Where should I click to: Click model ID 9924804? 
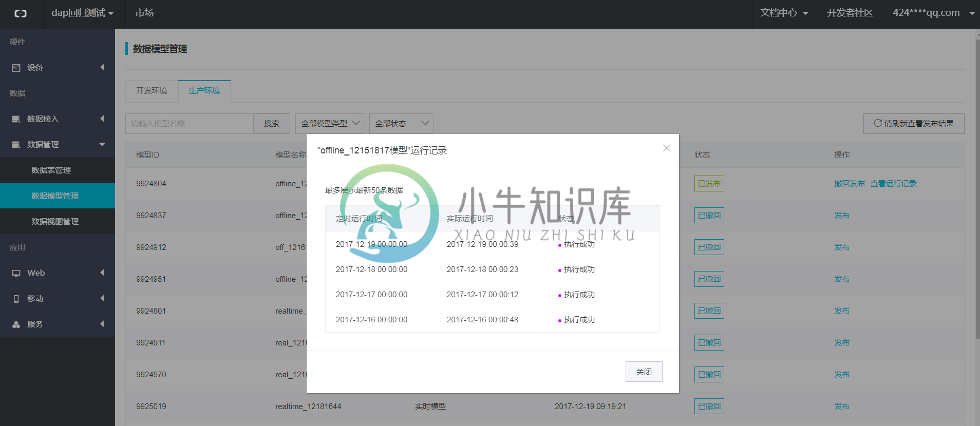(x=151, y=184)
